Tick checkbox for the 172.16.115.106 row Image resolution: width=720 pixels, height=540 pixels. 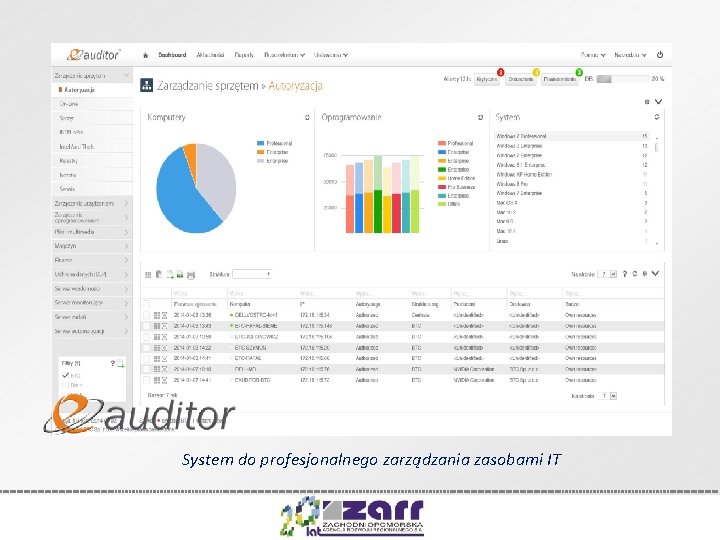[146, 337]
